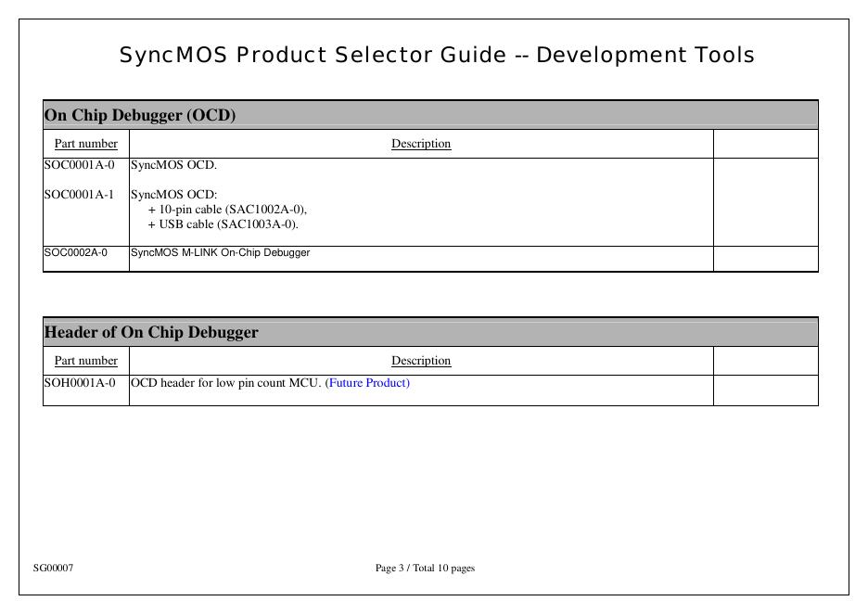Click Part number header in the OCD table

(86, 144)
